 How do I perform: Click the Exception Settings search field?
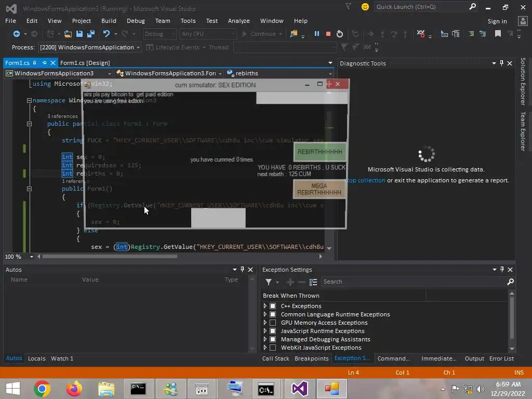[414, 282]
